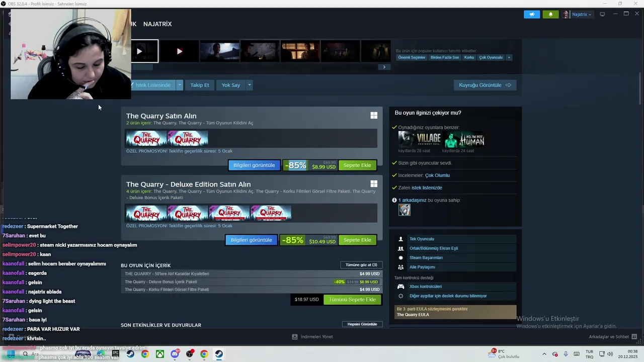Open the Çok Oyunculu tag
644x362 pixels.
tap(491, 57)
